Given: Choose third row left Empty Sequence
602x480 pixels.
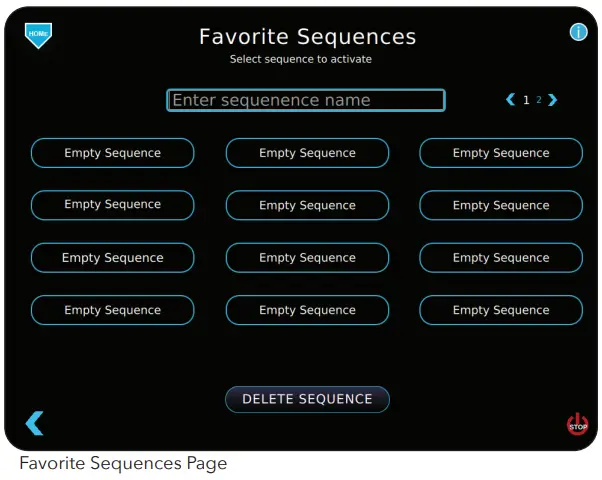Looking at the screenshot, I should pos(112,258).
